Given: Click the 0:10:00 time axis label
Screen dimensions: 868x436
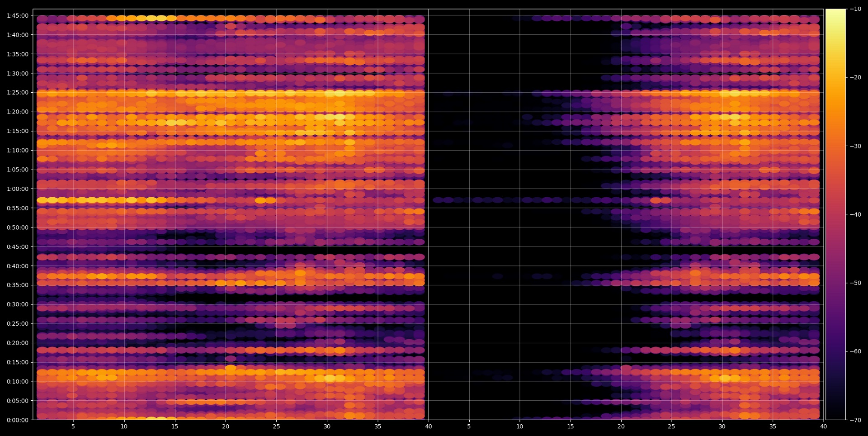Looking at the screenshot, I should tap(18, 381).
